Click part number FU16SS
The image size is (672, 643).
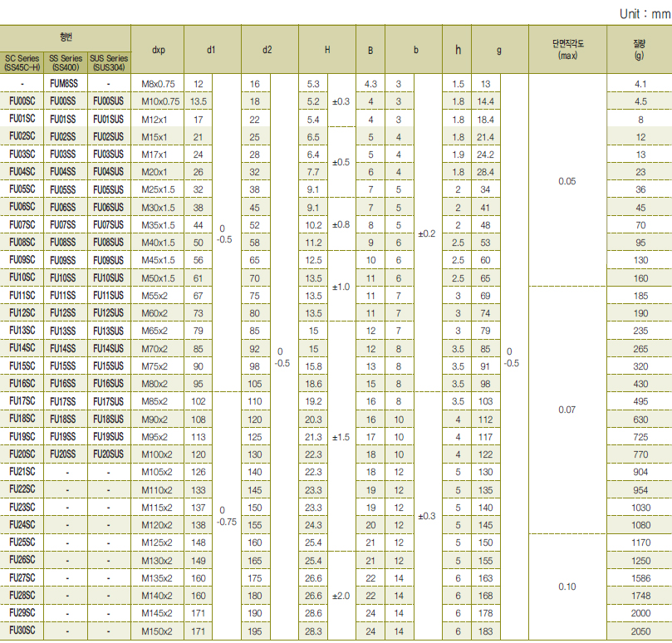click(63, 384)
